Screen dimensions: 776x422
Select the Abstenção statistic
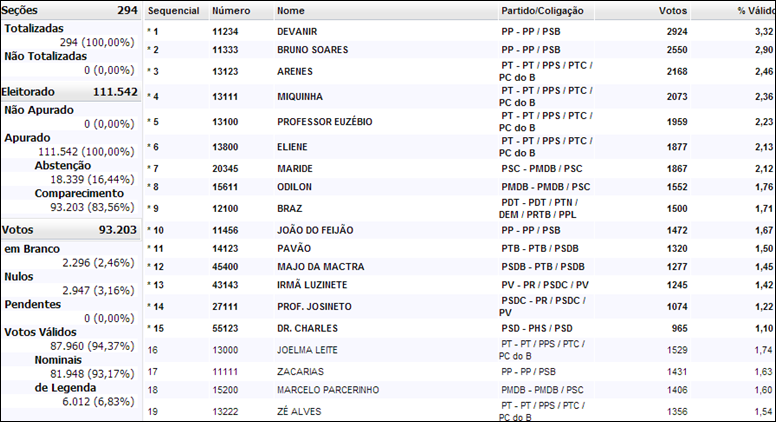pos(63,166)
